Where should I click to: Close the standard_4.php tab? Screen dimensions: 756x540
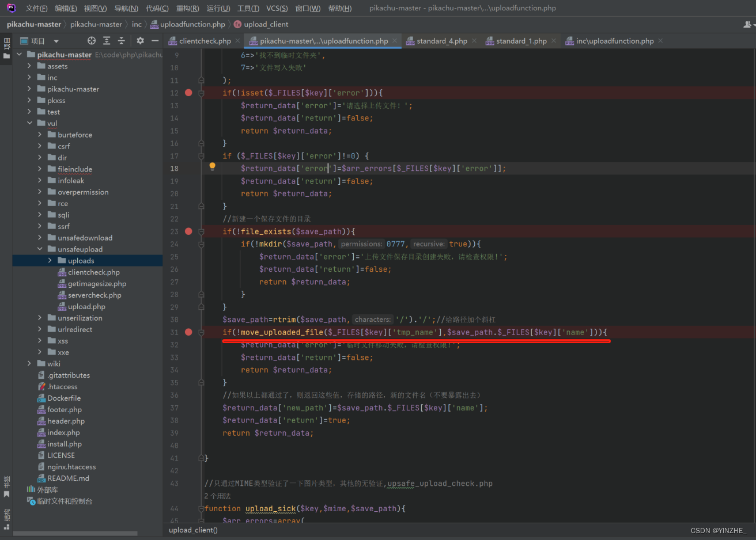474,41
